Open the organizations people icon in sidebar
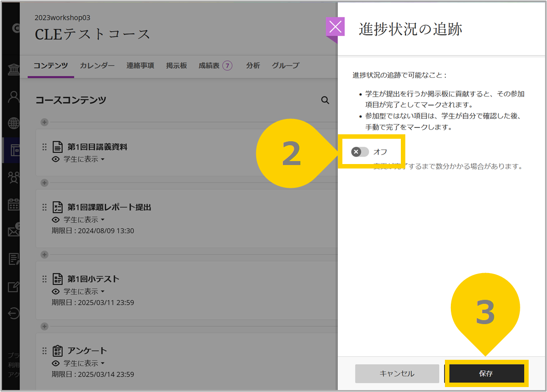 [13, 178]
